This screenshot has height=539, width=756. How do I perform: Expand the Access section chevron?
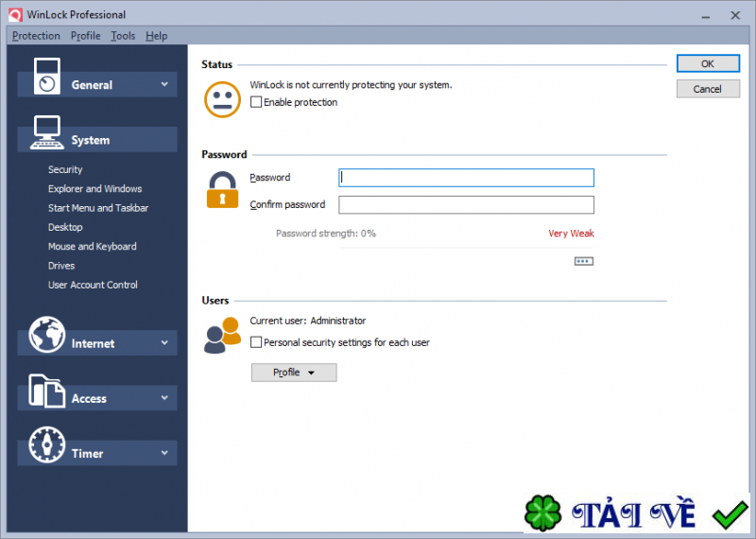click(x=164, y=398)
